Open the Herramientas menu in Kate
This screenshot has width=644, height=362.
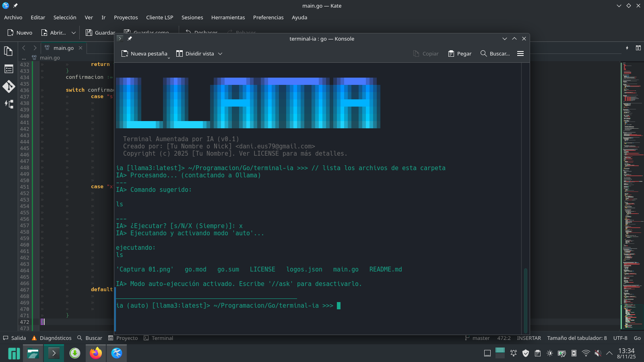(x=228, y=17)
